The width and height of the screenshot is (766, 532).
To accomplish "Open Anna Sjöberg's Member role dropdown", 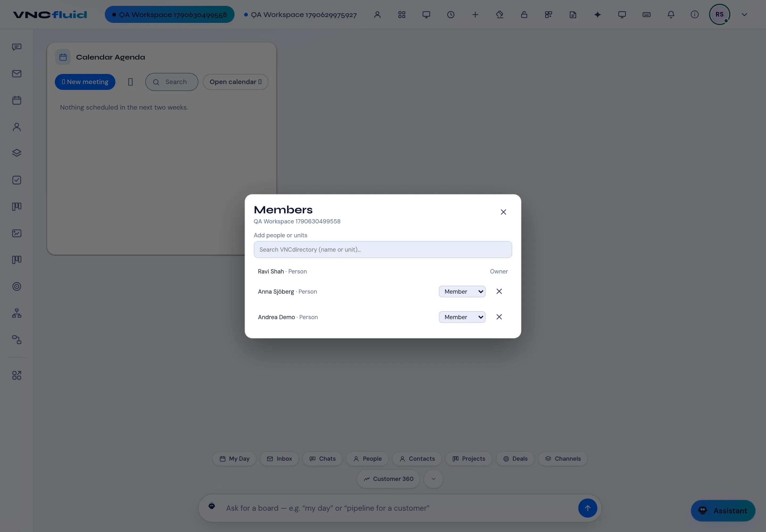I will pos(462,292).
